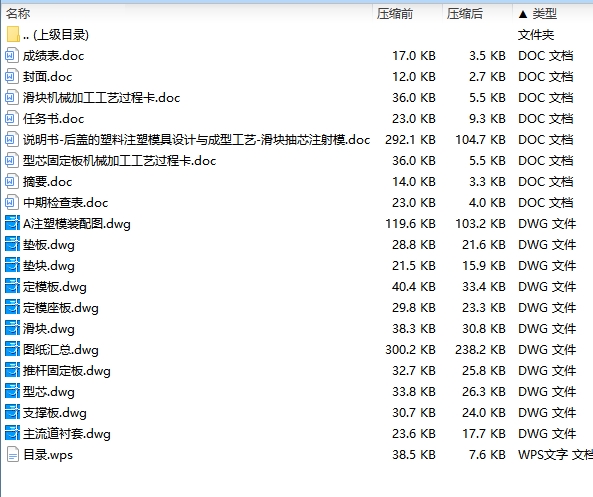Viewport: 593px width, 497px height.
Task: Click the 17.7 KB compressed size value
Action: (484, 434)
